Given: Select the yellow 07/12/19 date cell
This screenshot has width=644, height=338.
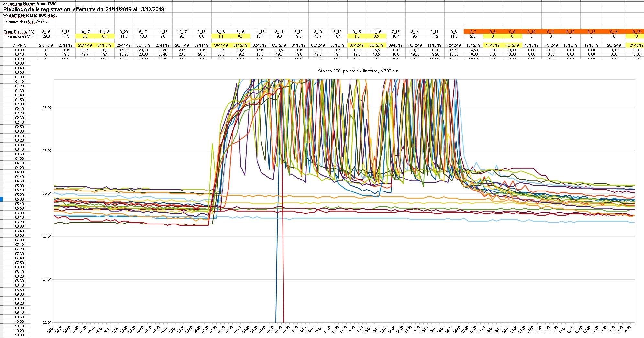Looking at the screenshot, I should (357, 45).
